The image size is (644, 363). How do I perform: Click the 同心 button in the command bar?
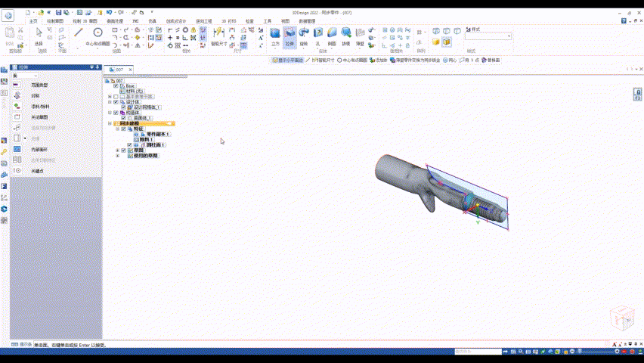point(450,60)
